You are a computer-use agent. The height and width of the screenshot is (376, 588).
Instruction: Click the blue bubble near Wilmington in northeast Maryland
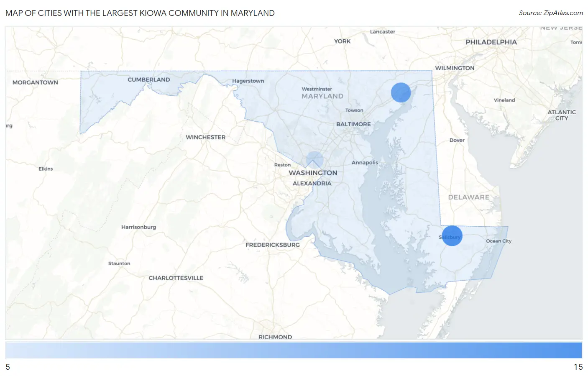click(x=401, y=92)
